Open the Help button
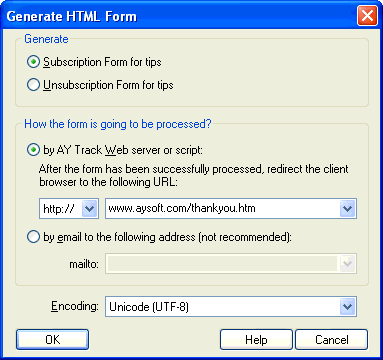The height and width of the screenshot is (360, 383). 256,340
